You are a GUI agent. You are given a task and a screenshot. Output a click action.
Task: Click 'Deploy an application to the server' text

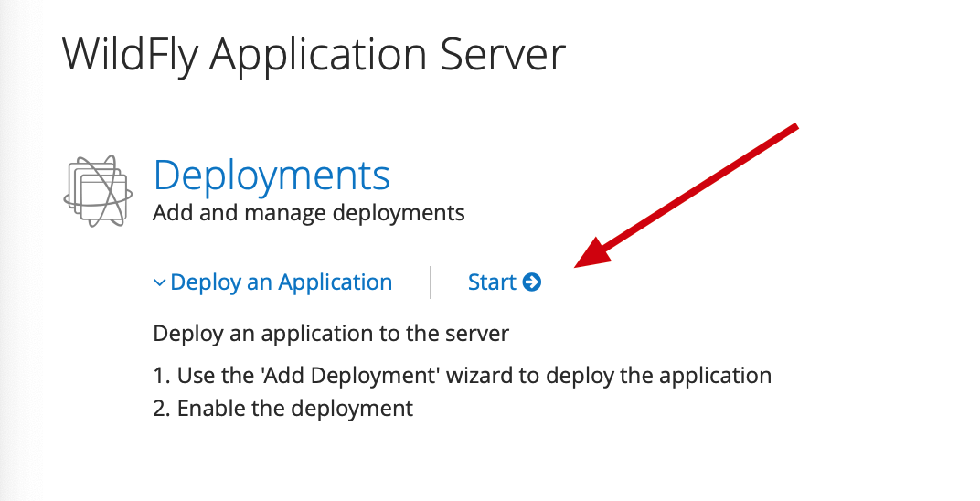(331, 333)
